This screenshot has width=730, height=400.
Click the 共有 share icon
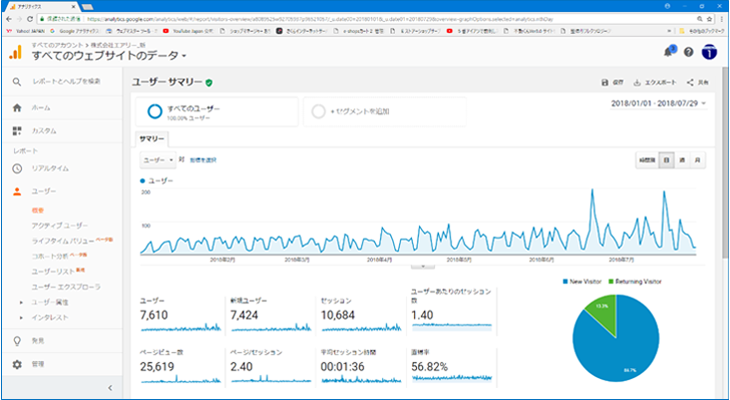click(x=690, y=82)
